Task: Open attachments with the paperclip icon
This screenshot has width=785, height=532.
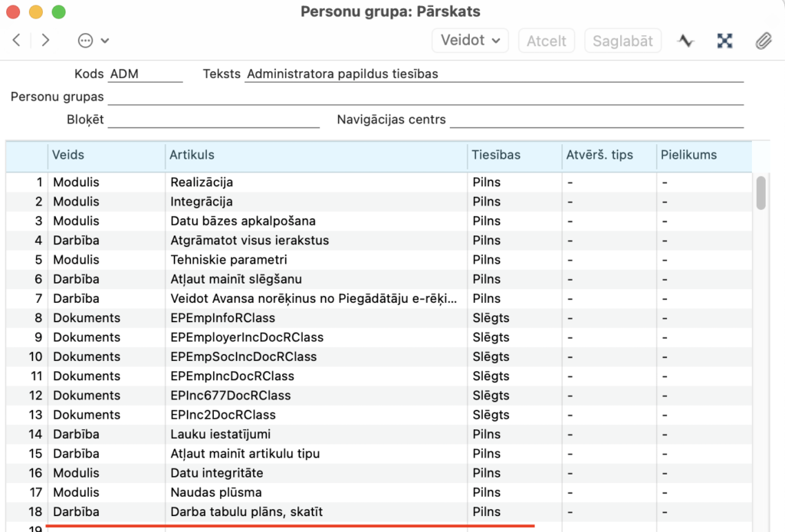Action: [x=764, y=41]
